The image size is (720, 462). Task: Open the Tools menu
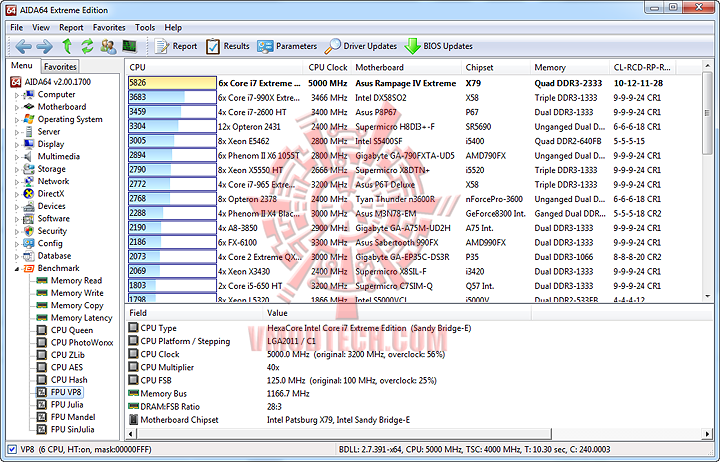[x=145, y=28]
